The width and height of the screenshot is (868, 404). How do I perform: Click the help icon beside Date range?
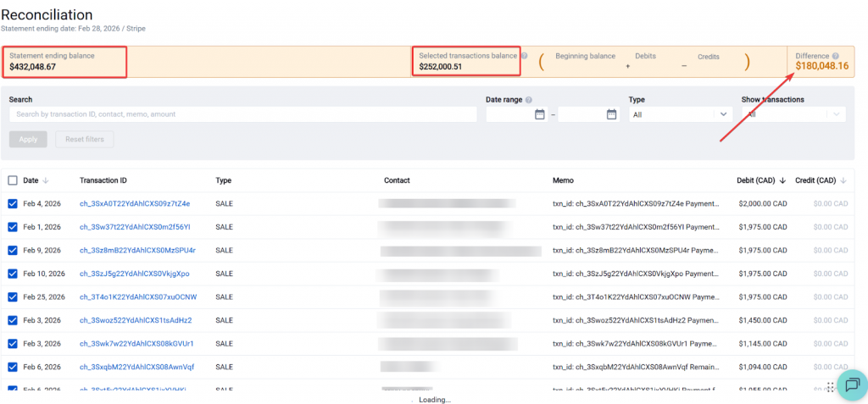pyautogui.click(x=529, y=100)
